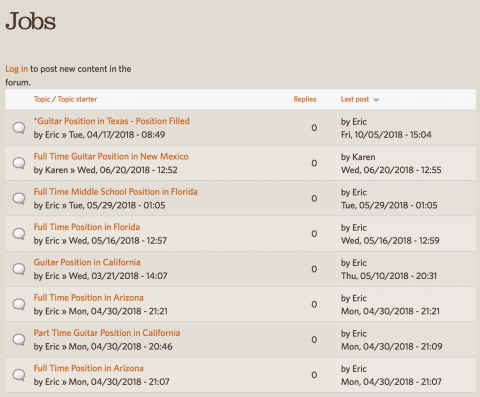Click "by Eric » Wed, 05/16/2018 - 12:57" text

tap(100, 241)
